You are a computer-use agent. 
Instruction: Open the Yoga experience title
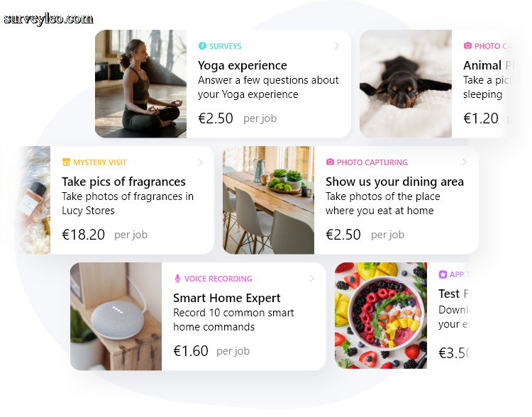[243, 65]
